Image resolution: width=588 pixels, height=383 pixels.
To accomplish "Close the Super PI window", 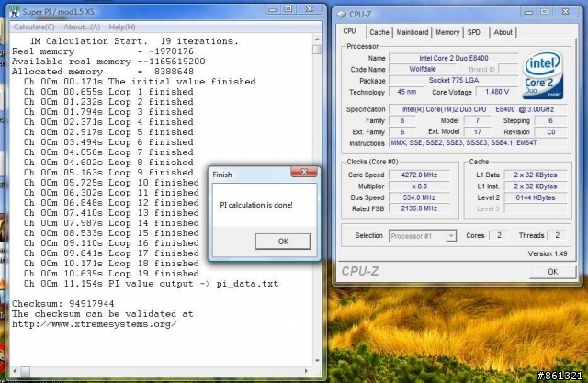I will pyautogui.click(x=310, y=9).
